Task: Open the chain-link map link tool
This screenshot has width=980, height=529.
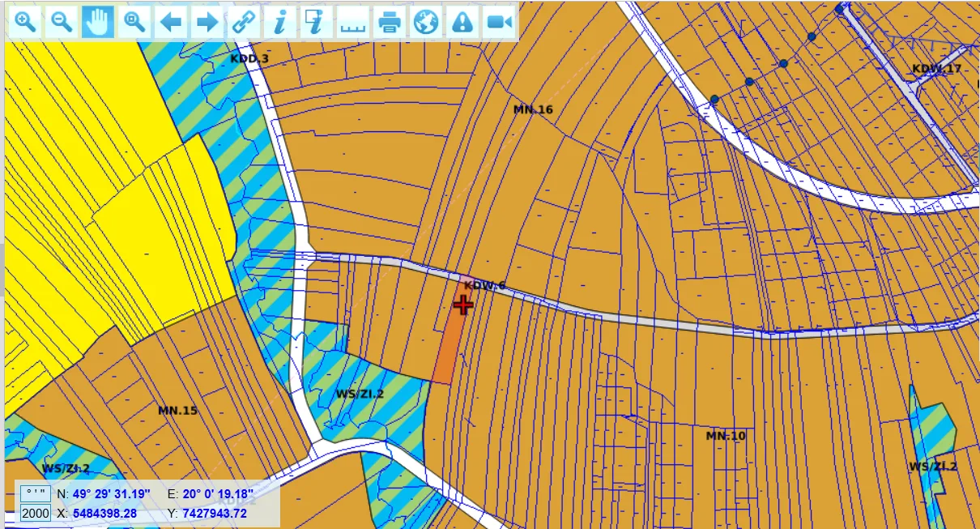Action: coord(244,22)
